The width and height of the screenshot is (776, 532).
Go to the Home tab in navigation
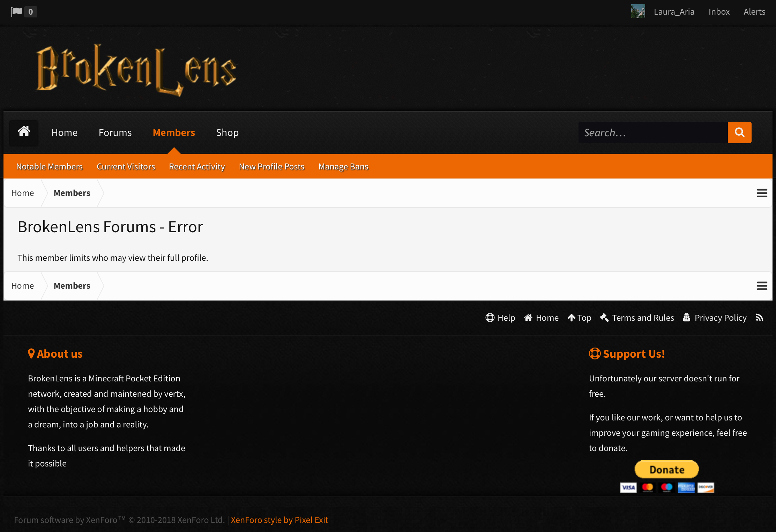tap(65, 132)
